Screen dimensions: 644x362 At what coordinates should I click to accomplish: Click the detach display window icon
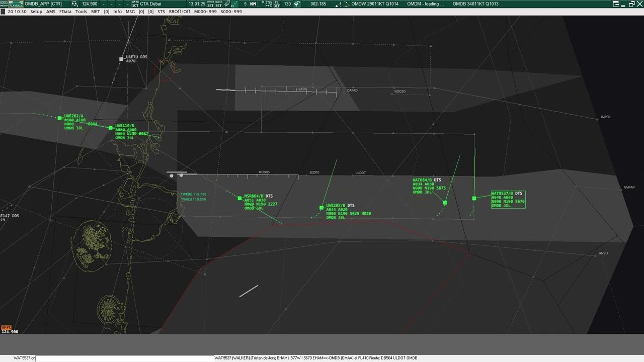[616, 4]
